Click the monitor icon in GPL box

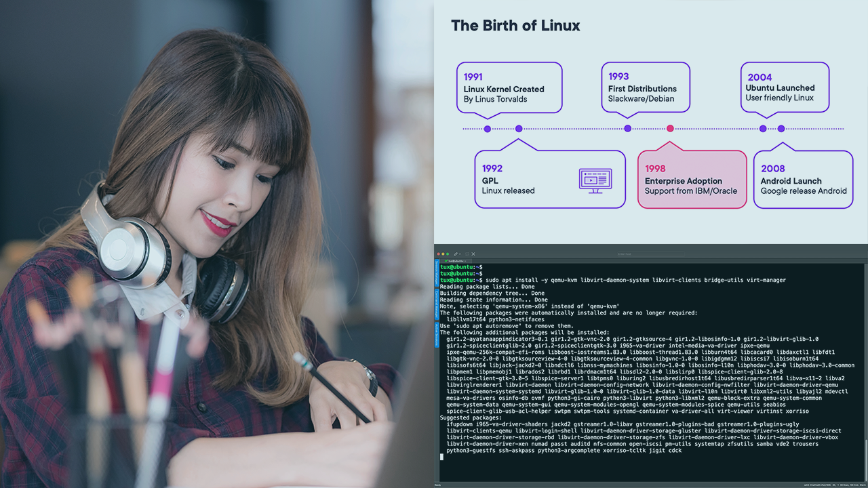[x=595, y=180]
